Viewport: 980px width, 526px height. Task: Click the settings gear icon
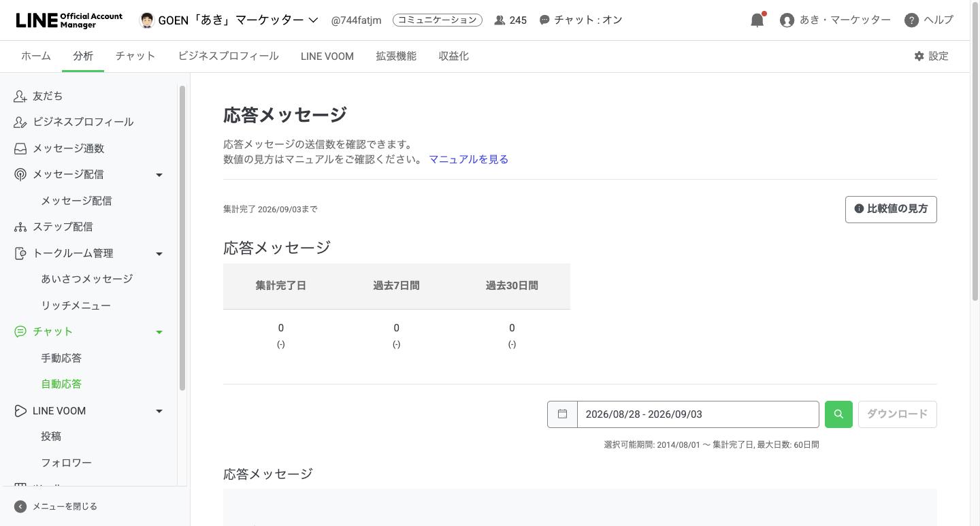[x=919, y=56]
